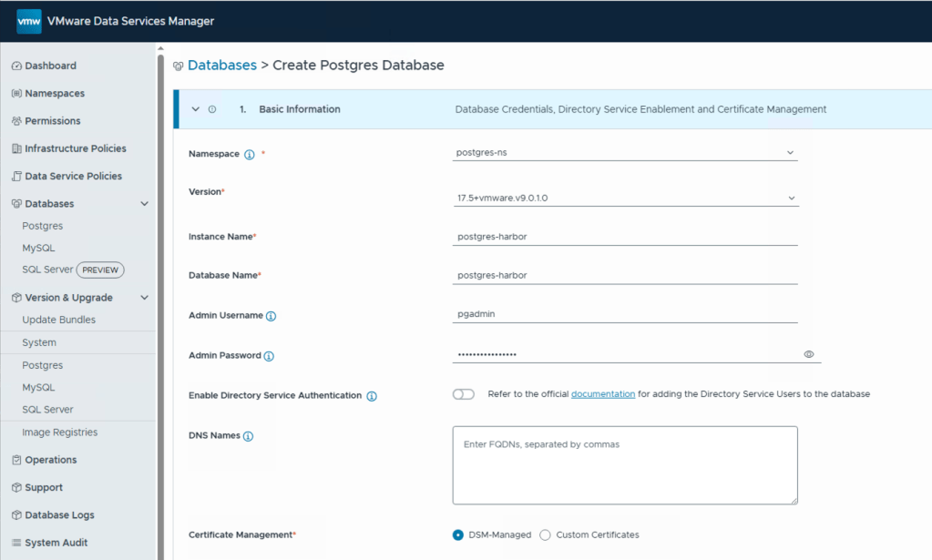
Task: Click the Directory Service Authentication info icon
Action: click(372, 396)
